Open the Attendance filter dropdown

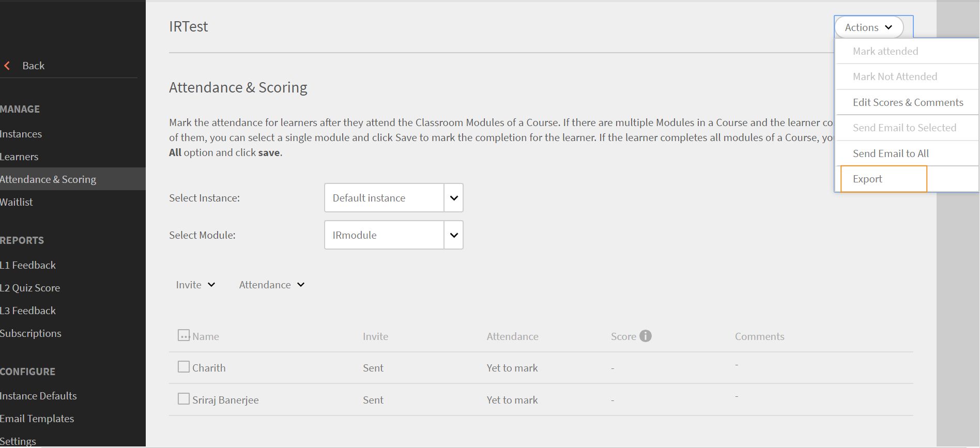point(272,285)
